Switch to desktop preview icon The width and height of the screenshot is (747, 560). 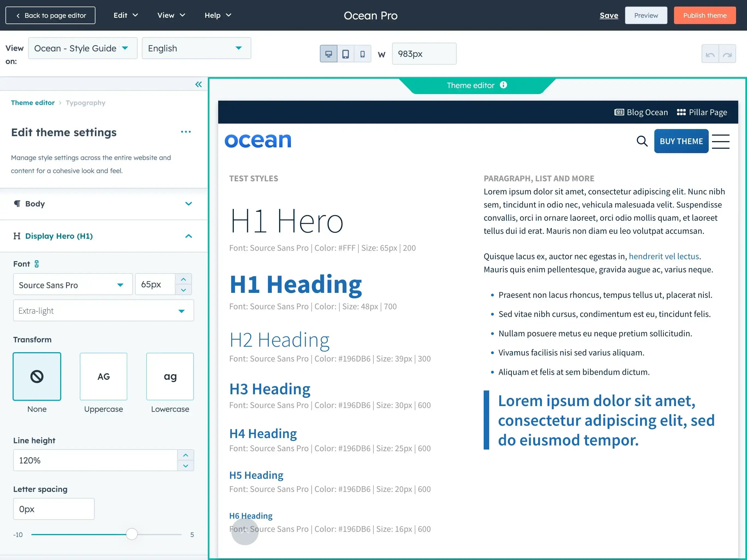pos(329,54)
